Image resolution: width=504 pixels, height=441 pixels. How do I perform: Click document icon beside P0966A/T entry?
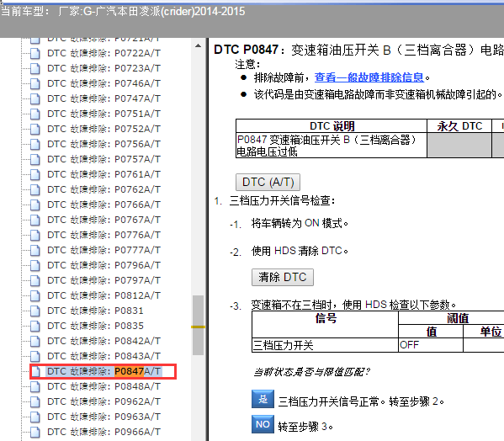(x=35, y=432)
